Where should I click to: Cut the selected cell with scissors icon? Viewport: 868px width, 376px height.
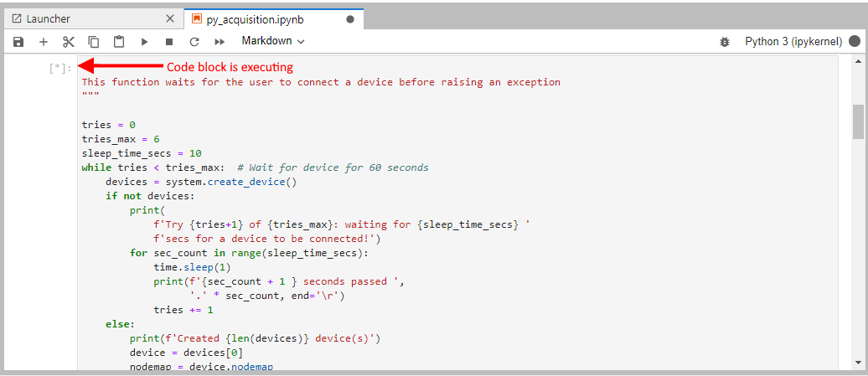tap(69, 41)
